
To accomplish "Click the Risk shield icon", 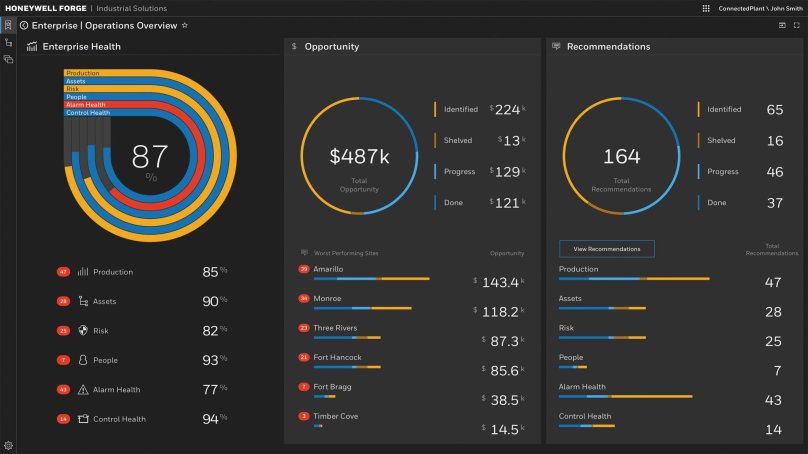I will click(x=83, y=331).
